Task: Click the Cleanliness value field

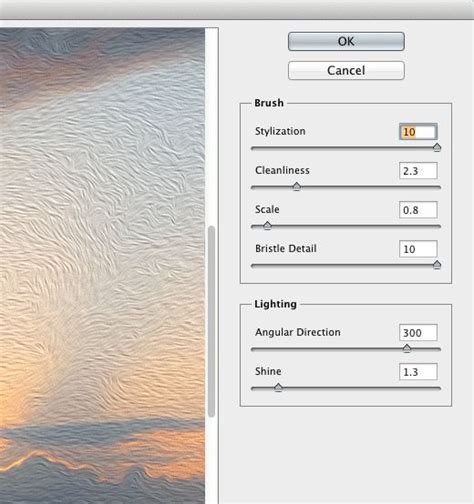Action: (418, 171)
